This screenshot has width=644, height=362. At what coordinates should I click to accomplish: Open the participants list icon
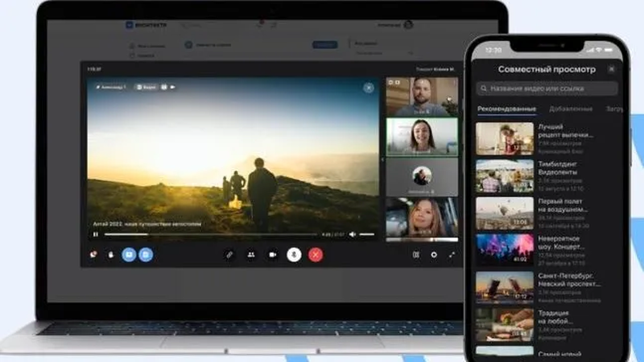point(251,254)
